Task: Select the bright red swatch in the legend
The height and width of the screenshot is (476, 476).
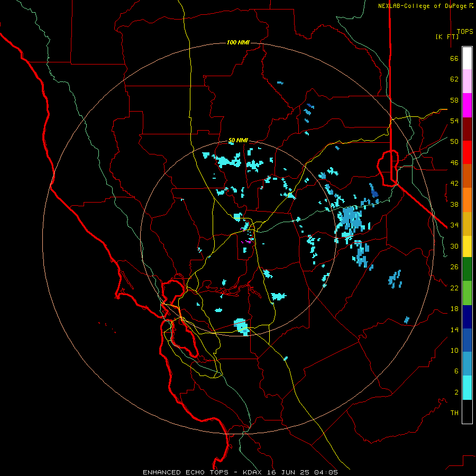Action: [467, 152]
